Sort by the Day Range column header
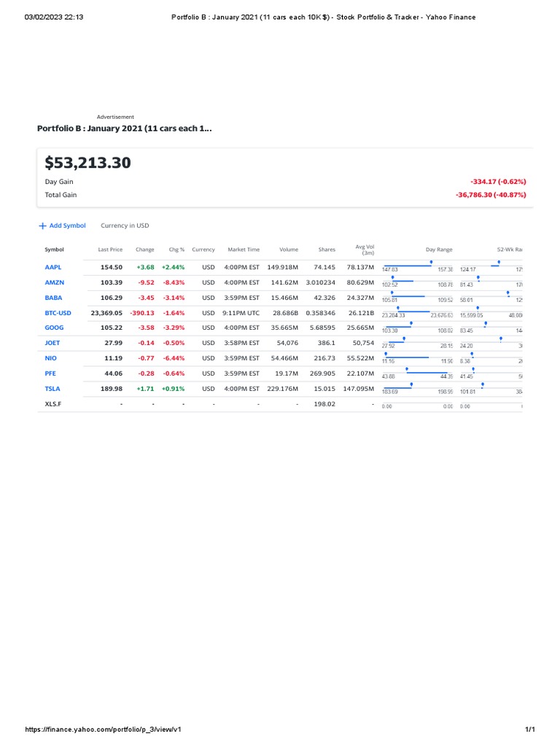Viewport: 560px width, 747px height. point(438,249)
